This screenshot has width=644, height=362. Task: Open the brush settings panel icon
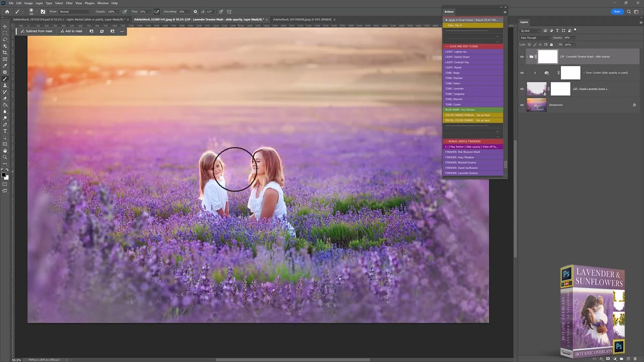pyautogui.click(x=43, y=12)
